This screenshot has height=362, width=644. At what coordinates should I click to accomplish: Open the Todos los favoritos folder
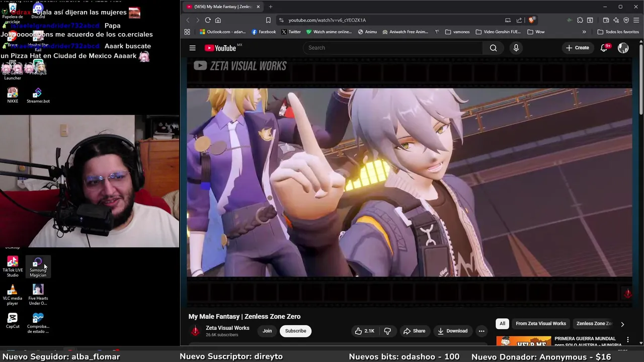click(618, 32)
